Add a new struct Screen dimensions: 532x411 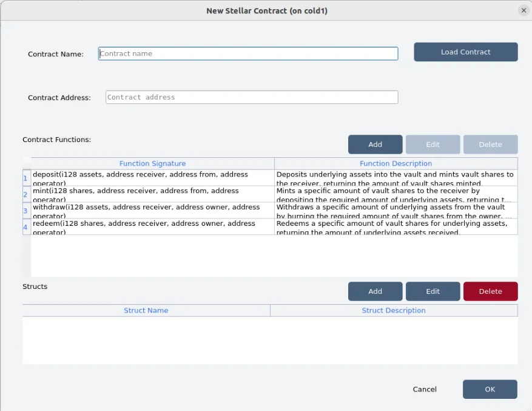click(375, 291)
